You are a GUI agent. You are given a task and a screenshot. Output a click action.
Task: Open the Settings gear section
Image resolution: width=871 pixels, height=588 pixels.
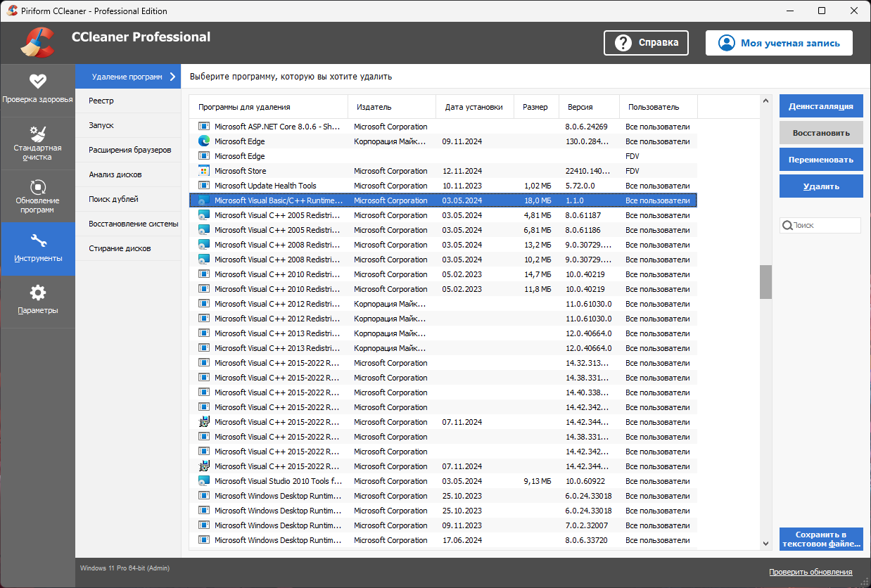pyautogui.click(x=37, y=301)
